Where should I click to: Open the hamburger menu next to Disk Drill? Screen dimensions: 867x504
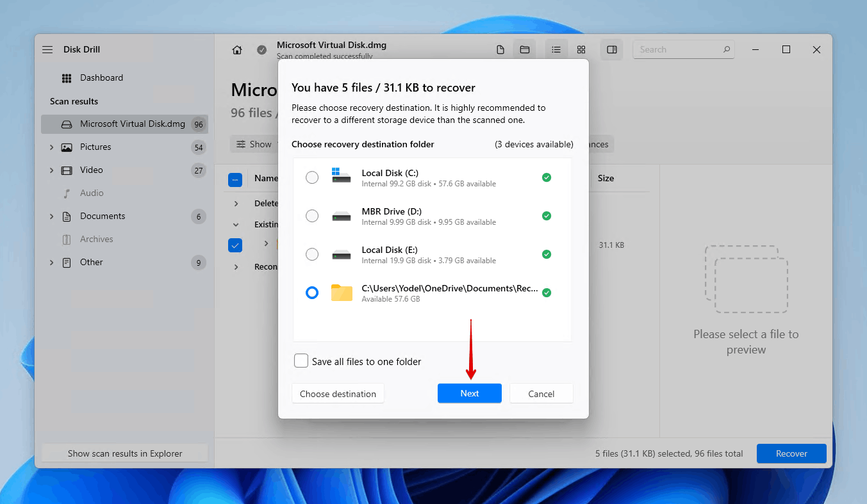point(47,49)
